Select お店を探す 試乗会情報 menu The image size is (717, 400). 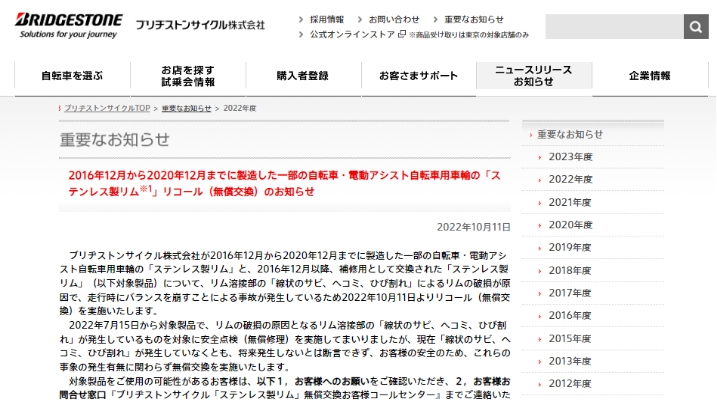point(188,76)
